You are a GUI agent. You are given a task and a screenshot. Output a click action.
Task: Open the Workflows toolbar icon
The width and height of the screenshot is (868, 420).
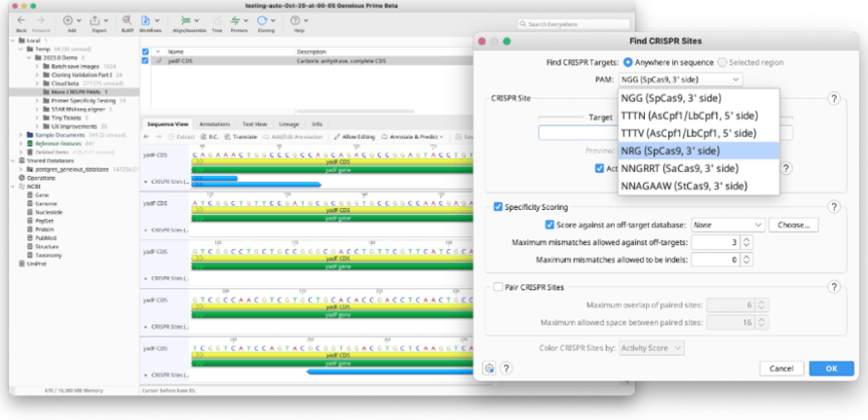point(145,20)
